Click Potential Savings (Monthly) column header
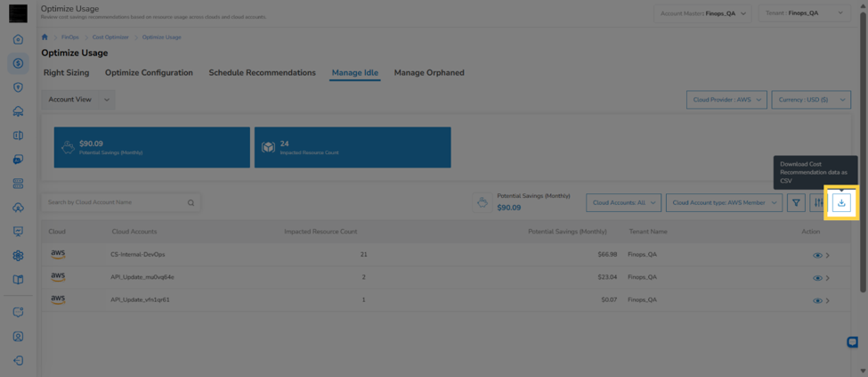Screen dimensions: 868x377 click(x=567, y=231)
